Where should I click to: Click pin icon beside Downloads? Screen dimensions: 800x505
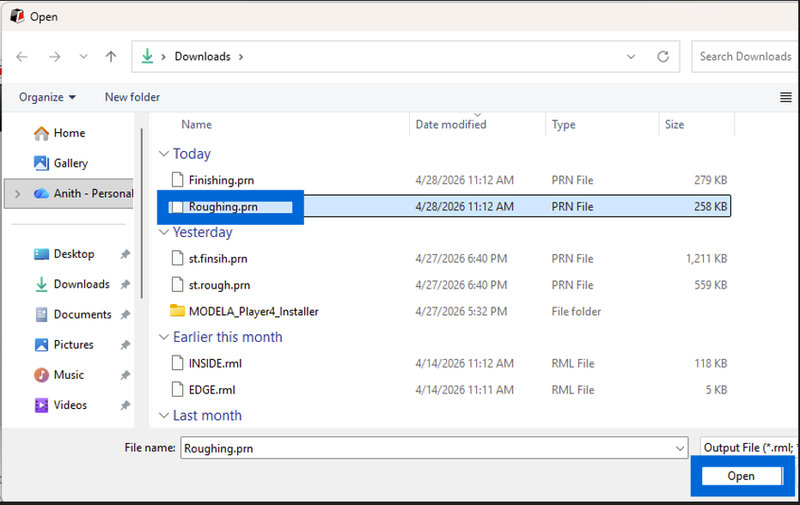(x=125, y=284)
